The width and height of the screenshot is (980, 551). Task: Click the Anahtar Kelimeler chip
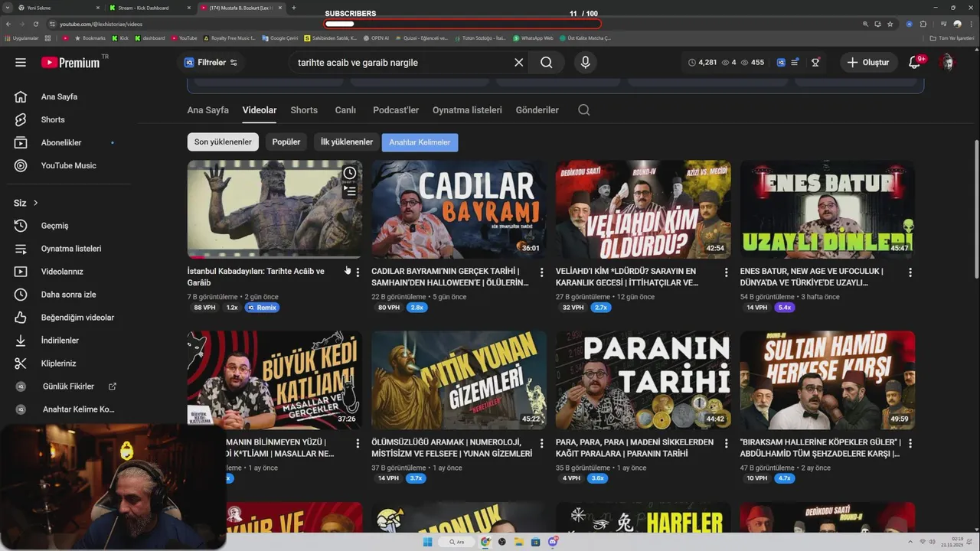pos(420,142)
